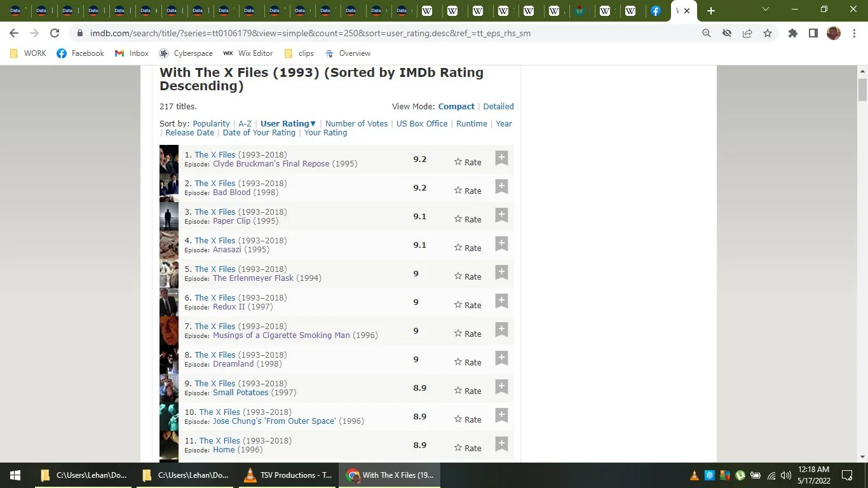Open Chrome extensions puzzle menu

coord(793,33)
